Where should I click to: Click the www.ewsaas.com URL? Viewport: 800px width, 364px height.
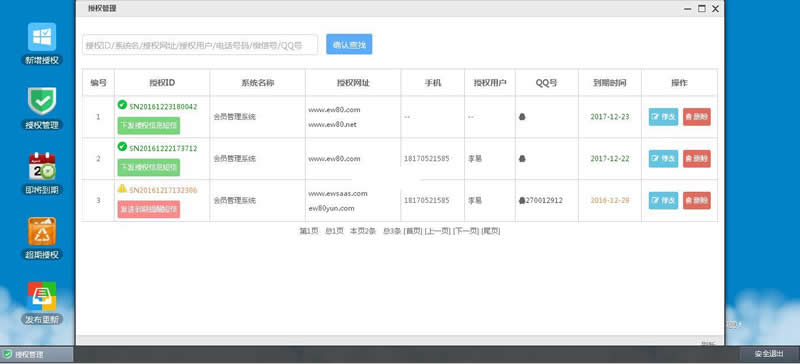point(338,193)
